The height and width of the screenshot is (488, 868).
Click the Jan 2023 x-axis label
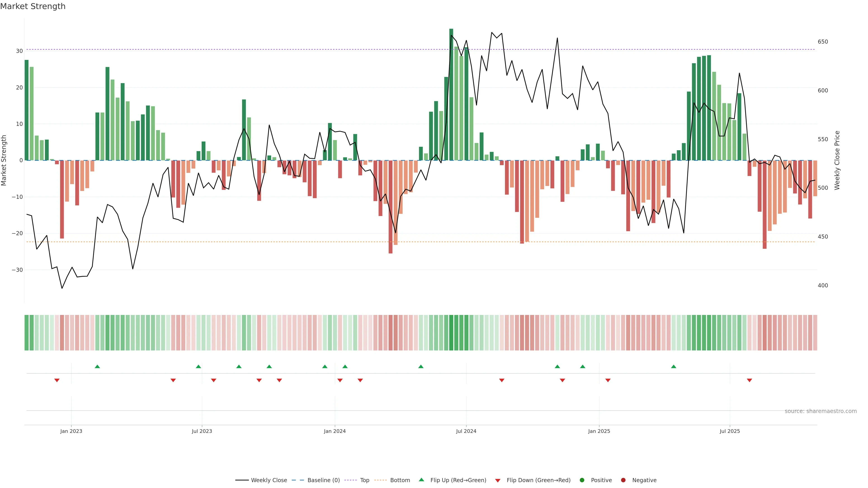click(x=71, y=431)
